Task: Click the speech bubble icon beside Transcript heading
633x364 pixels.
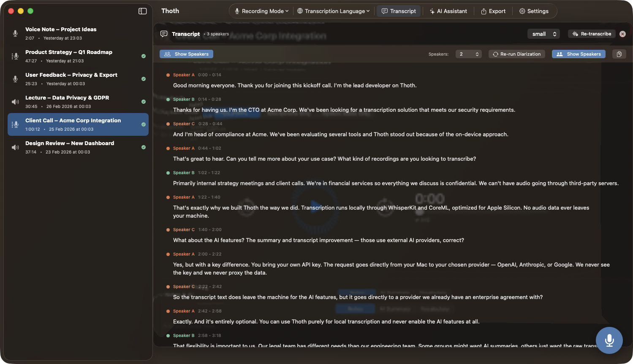Action: point(164,34)
